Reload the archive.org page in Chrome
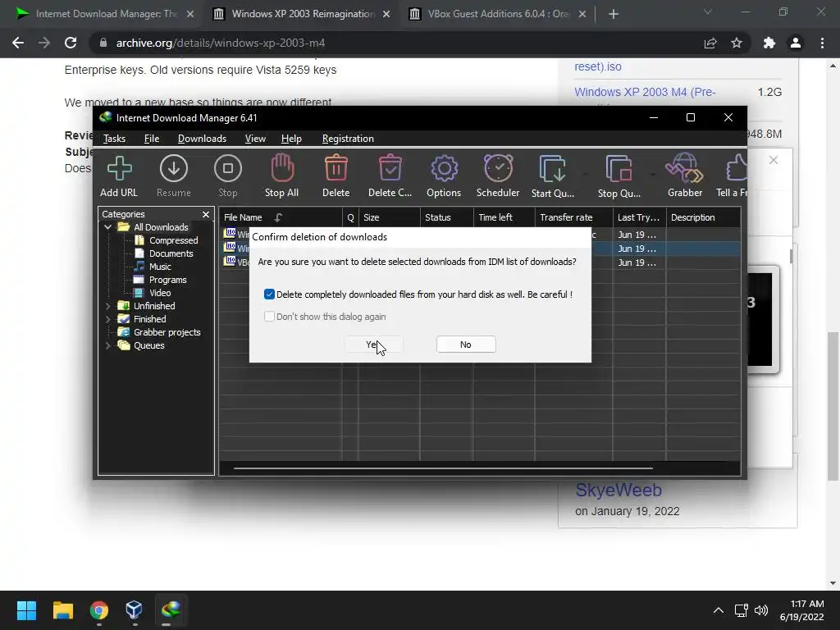Image resolution: width=840 pixels, height=630 pixels. (x=71, y=43)
